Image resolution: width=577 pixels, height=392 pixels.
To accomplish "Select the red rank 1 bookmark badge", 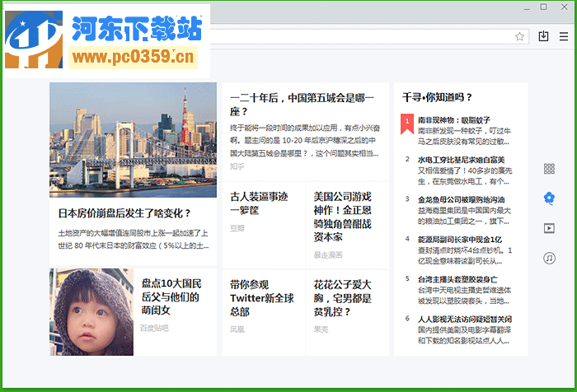I will [407, 124].
